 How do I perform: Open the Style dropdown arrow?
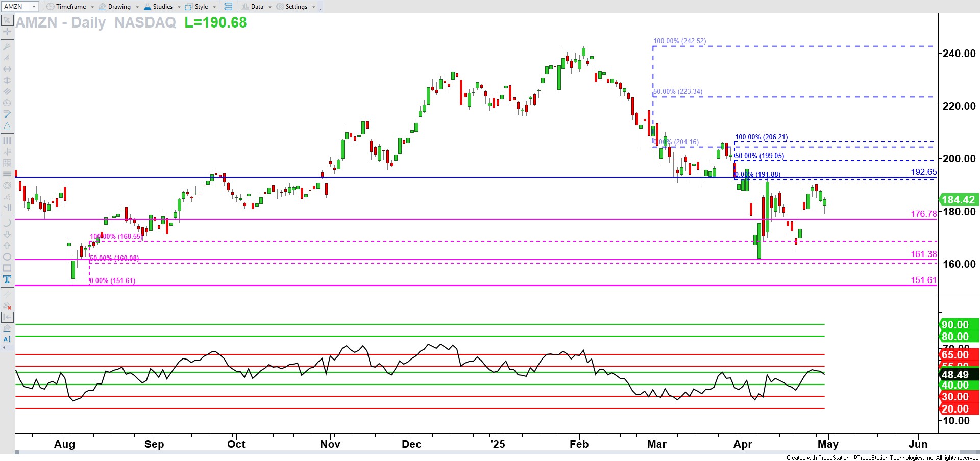pyautogui.click(x=214, y=7)
